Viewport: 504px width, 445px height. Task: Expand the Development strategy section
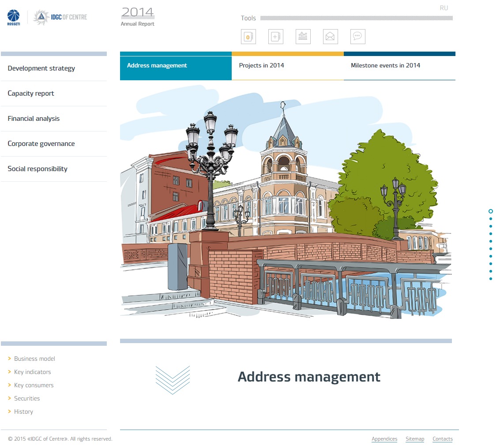[41, 68]
